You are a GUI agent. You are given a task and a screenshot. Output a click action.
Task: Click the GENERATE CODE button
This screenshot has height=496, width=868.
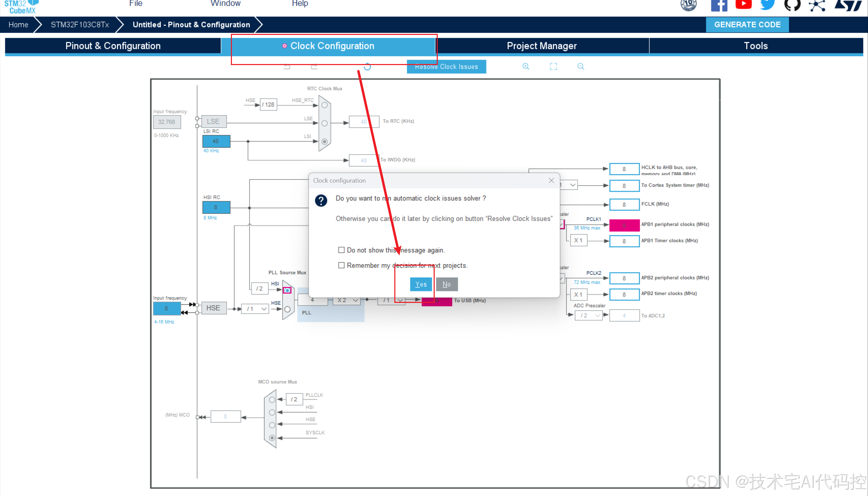(747, 25)
